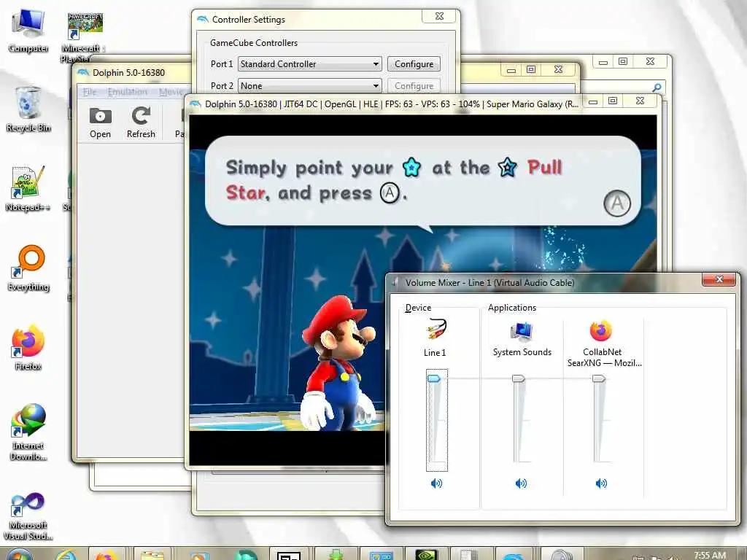This screenshot has height=560, width=747.
Task: Open the Emulation menu in Dolphin
Action: click(x=127, y=92)
